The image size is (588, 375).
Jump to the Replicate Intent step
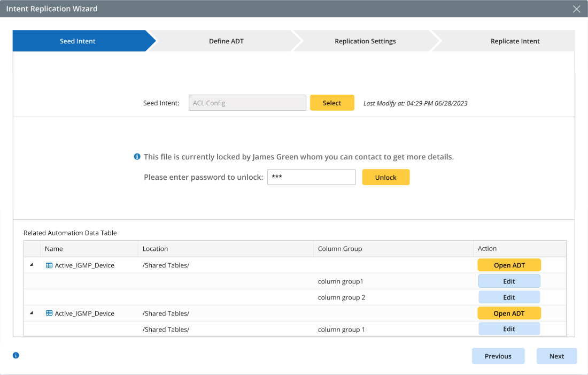(x=515, y=41)
